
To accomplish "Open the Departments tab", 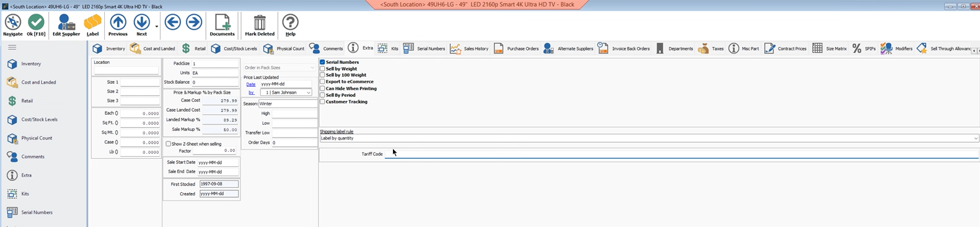I will 674,48.
